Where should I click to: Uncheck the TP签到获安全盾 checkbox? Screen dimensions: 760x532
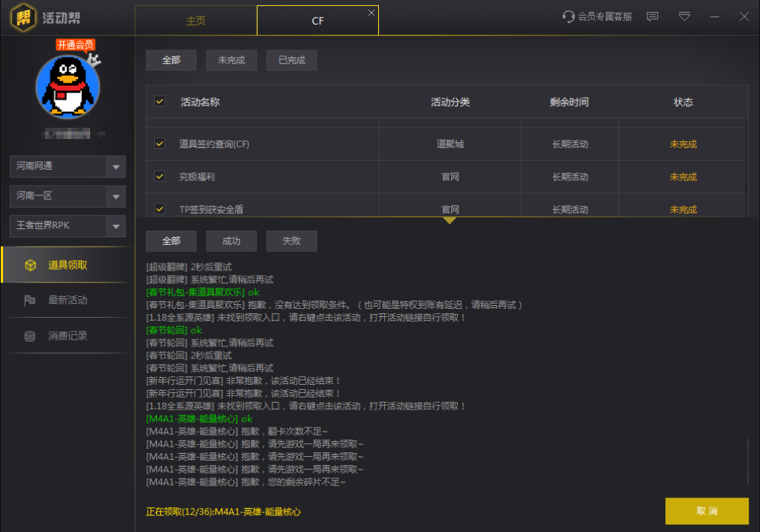[159, 209]
